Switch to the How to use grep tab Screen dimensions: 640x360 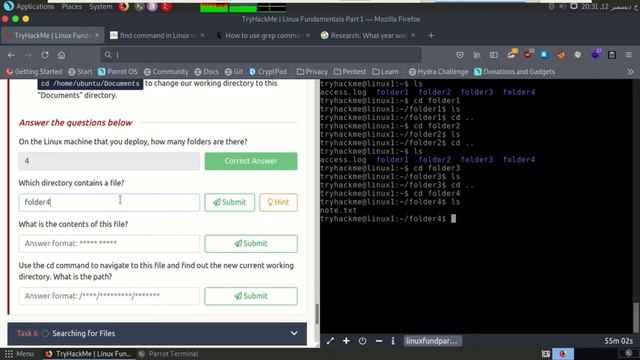pyautogui.click(x=263, y=36)
